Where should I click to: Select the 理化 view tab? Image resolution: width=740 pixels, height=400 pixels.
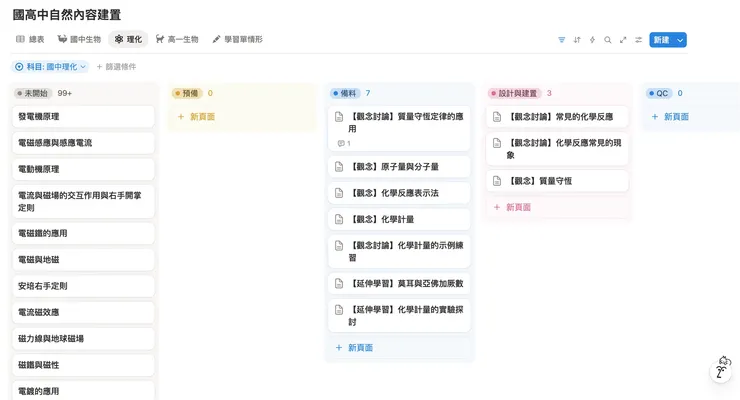(128, 39)
